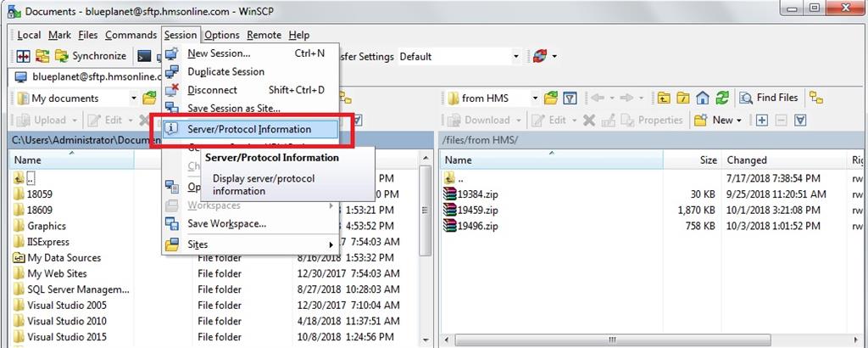Click the Find Files button
Screen dimensions: 868x348
769,98
